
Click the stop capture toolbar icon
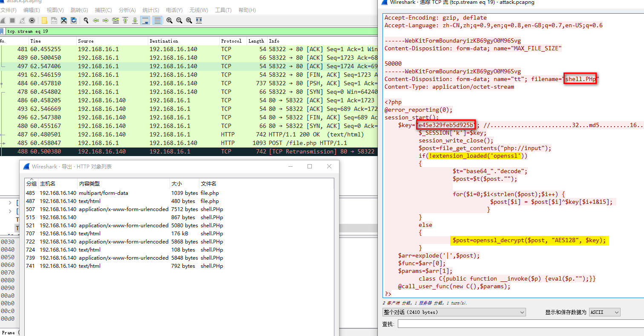(x=12, y=20)
